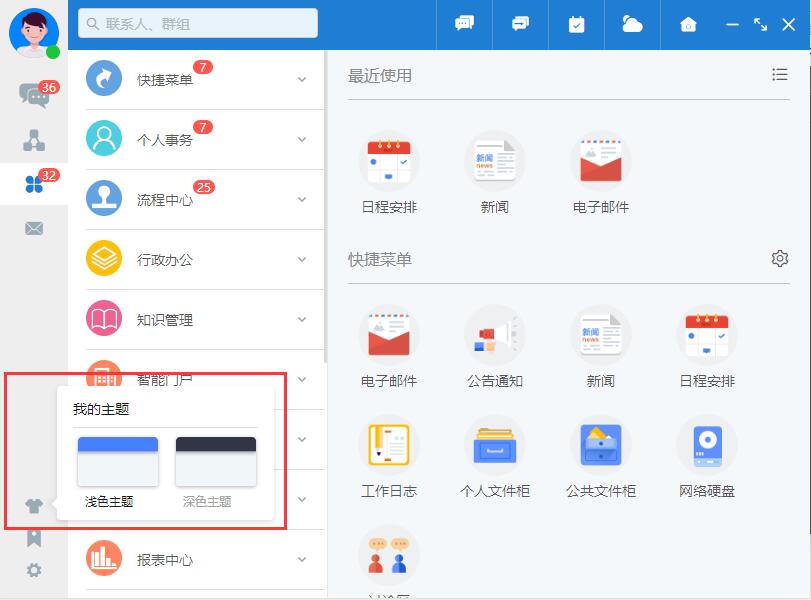Viewport: 811px width, 600px height.
Task: Click the home icon in top toolbar
Action: (x=688, y=25)
